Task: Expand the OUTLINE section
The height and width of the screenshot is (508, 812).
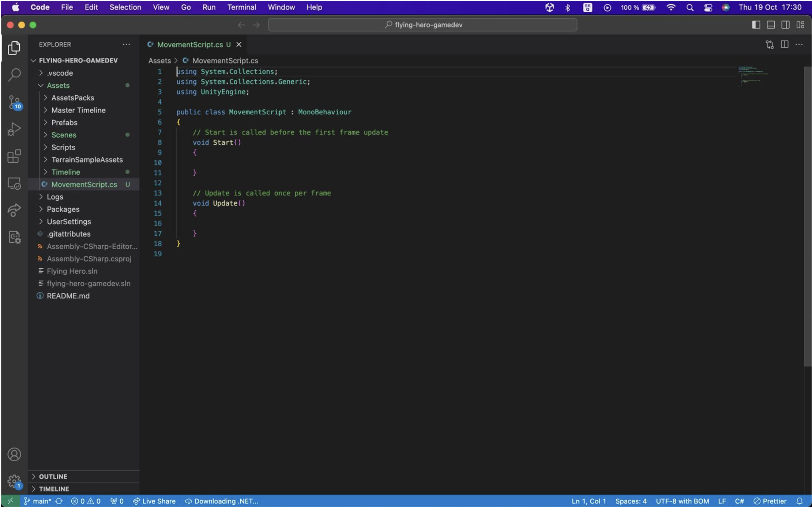Action: tap(83, 477)
